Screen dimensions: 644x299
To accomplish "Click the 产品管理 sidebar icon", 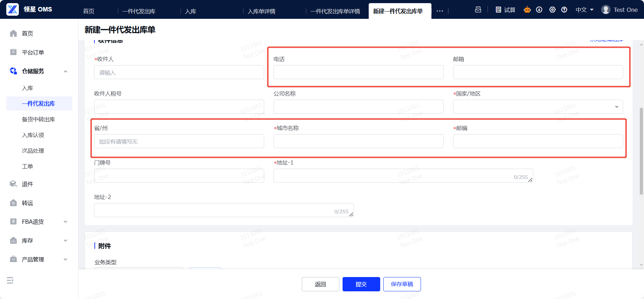I will point(13,259).
